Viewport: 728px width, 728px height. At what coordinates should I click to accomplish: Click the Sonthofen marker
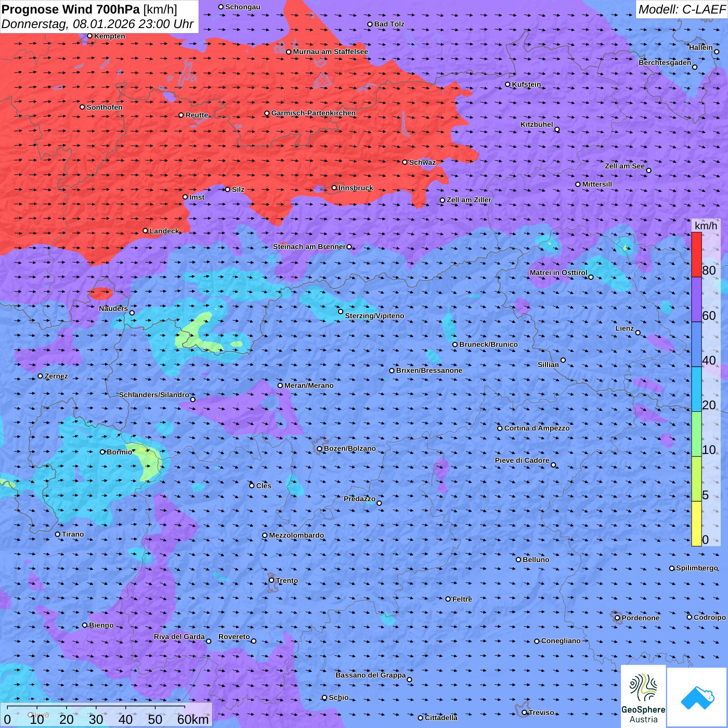(82, 107)
